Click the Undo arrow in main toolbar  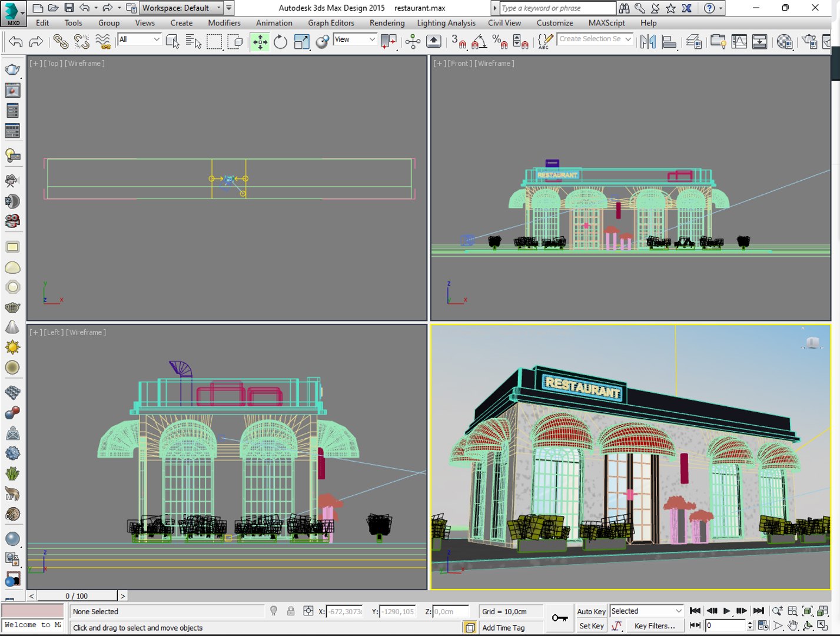16,41
